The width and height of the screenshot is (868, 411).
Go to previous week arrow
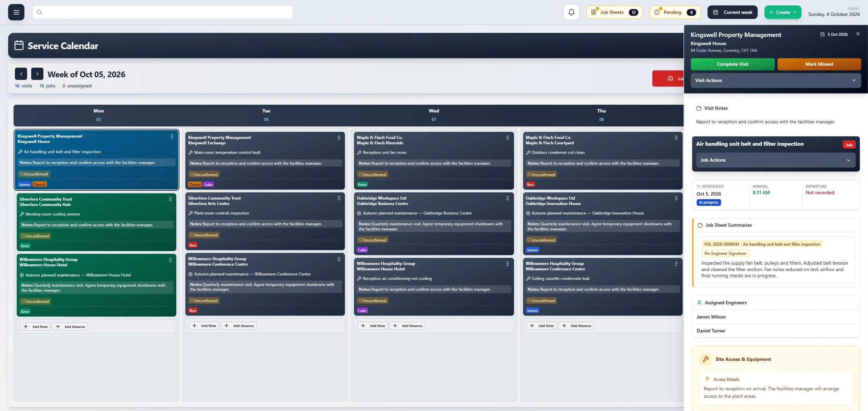tap(21, 74)
